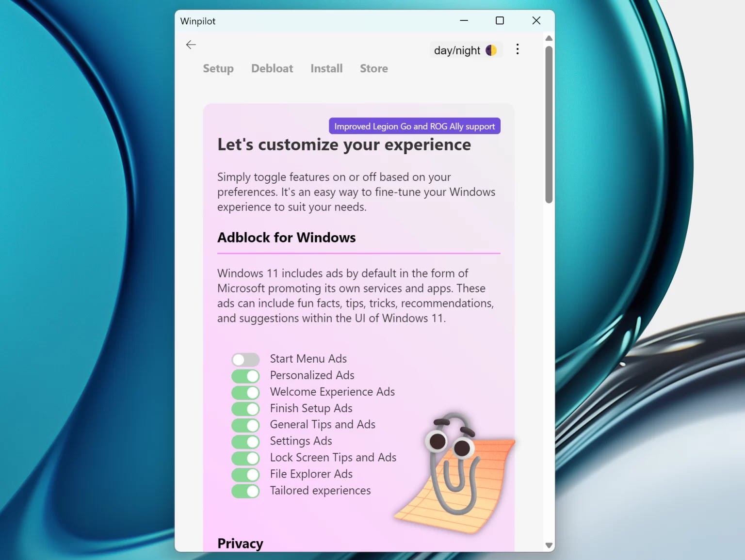Click the Settings Ads label
745x560 pixels.
[x=301, y=441]
